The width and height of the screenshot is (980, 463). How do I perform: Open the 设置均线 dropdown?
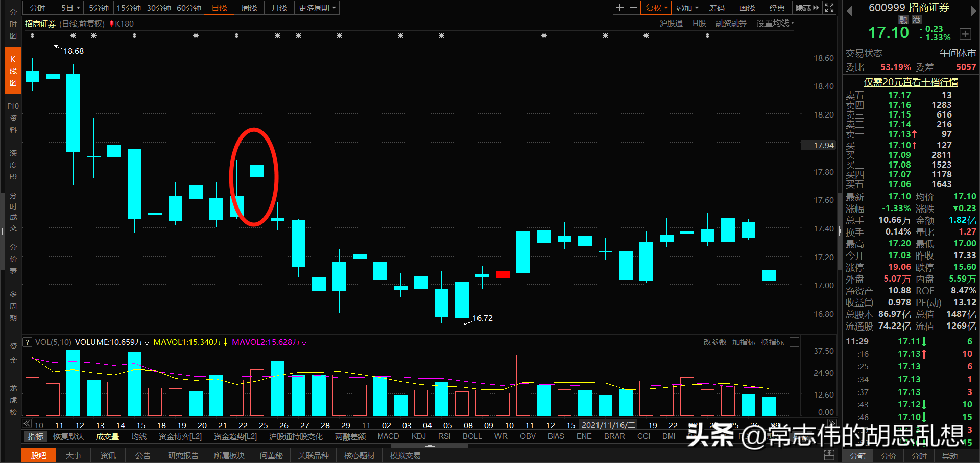click(x=774, y=23)
